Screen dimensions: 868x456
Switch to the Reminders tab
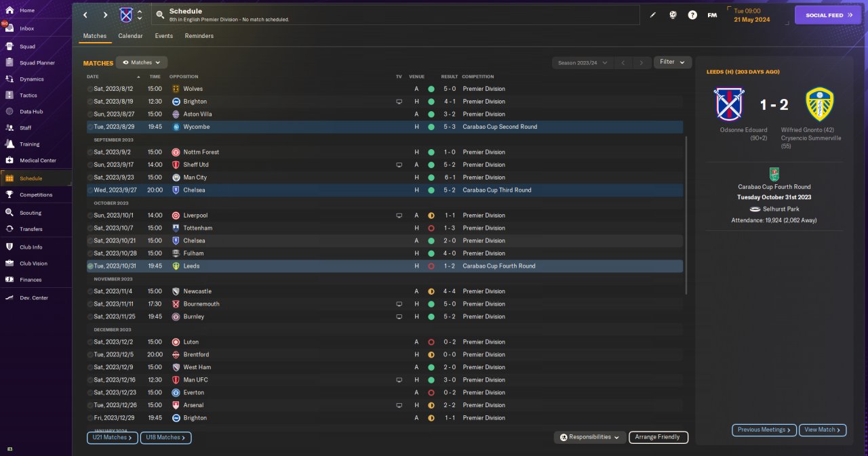(x=199, y=36)
